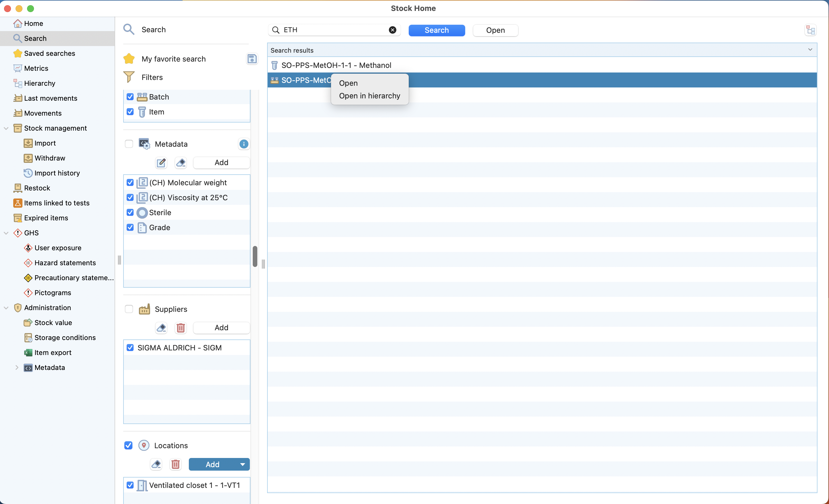The width and height of the screenshot is (829, 504).
Task: Open the Locations Add dropdown arrow
Action: [242, 464]
